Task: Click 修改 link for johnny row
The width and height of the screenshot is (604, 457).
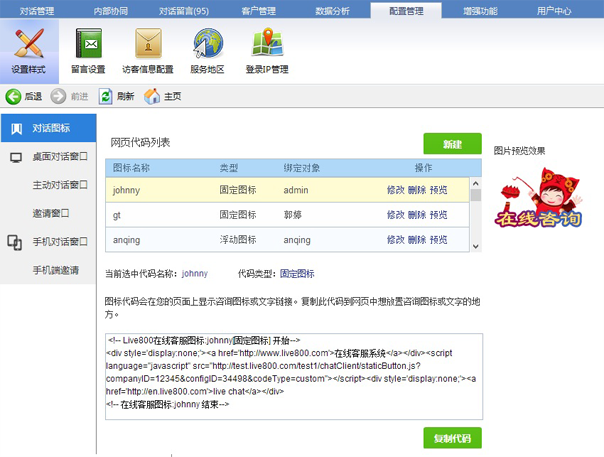Action: tap(396, 189)
